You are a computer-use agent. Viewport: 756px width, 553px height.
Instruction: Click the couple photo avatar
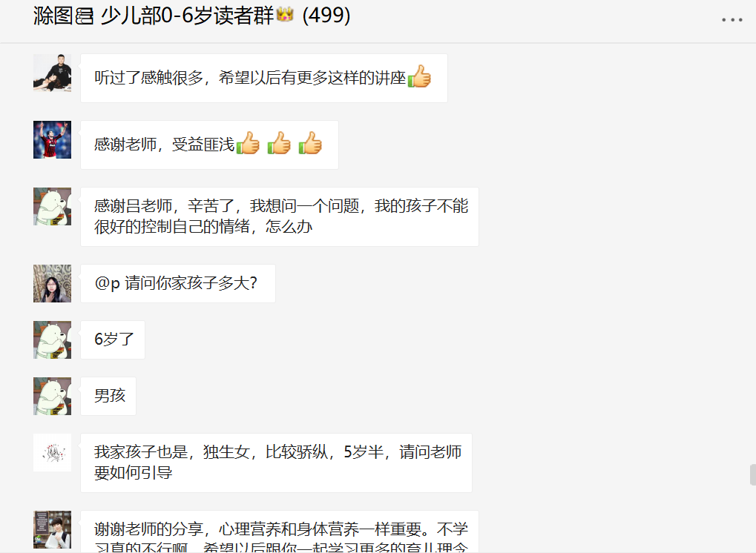click(52, 73)
